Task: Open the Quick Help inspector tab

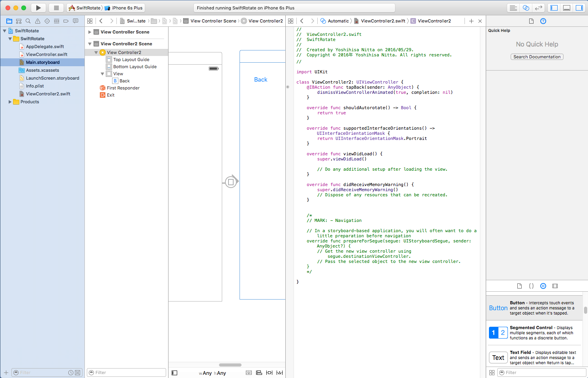Action: click(543, 21)
